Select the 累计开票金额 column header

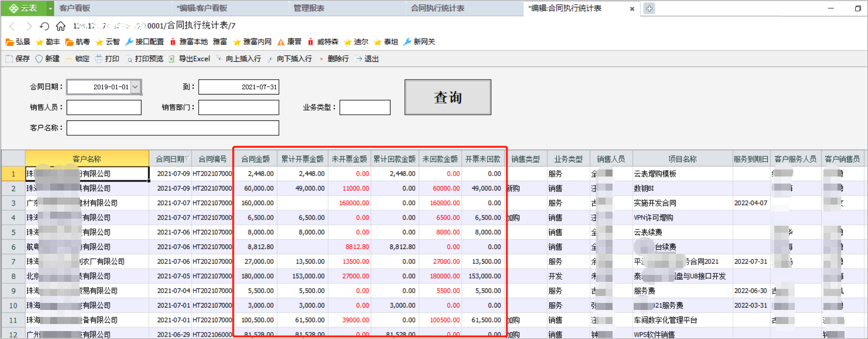tap(302, 159)
